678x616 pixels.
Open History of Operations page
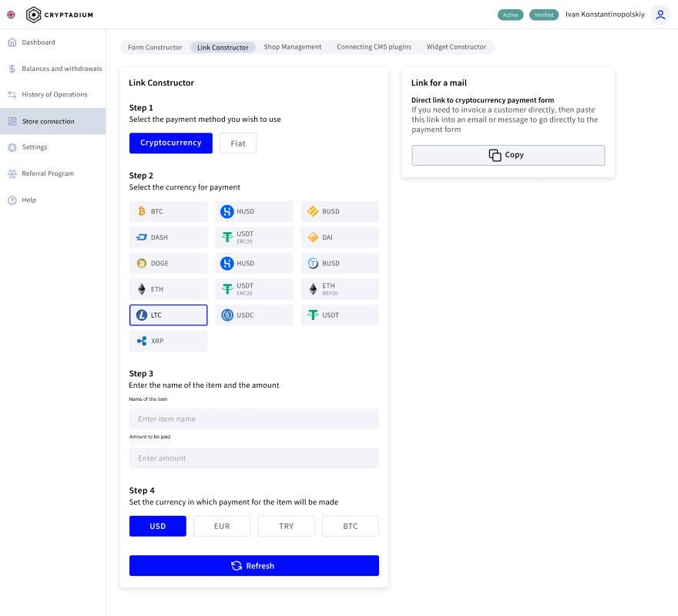coord(54,95)
